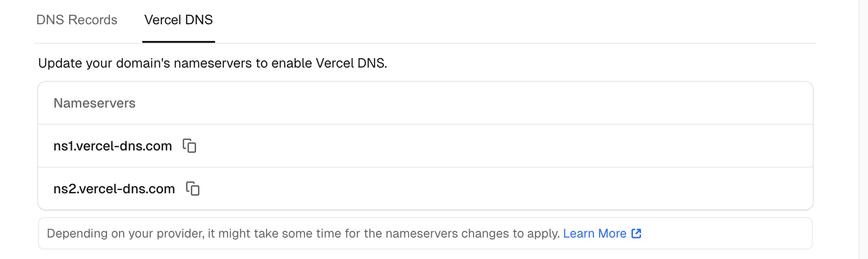Select the Vercel DNS tab

point(178,20)
